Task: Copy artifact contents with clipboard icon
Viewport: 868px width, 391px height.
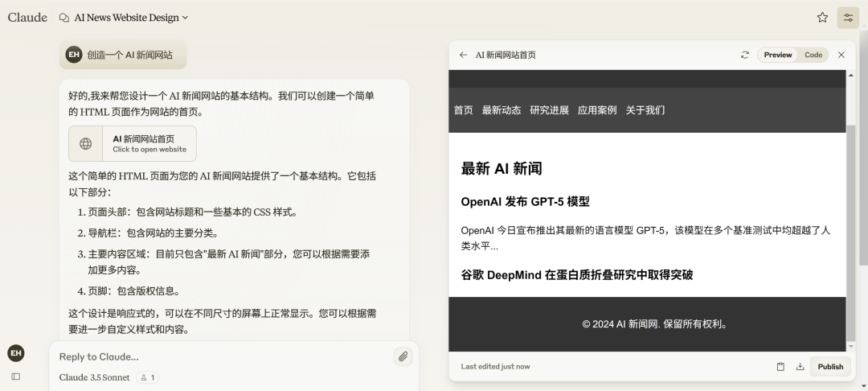Action: pos(780,367)
